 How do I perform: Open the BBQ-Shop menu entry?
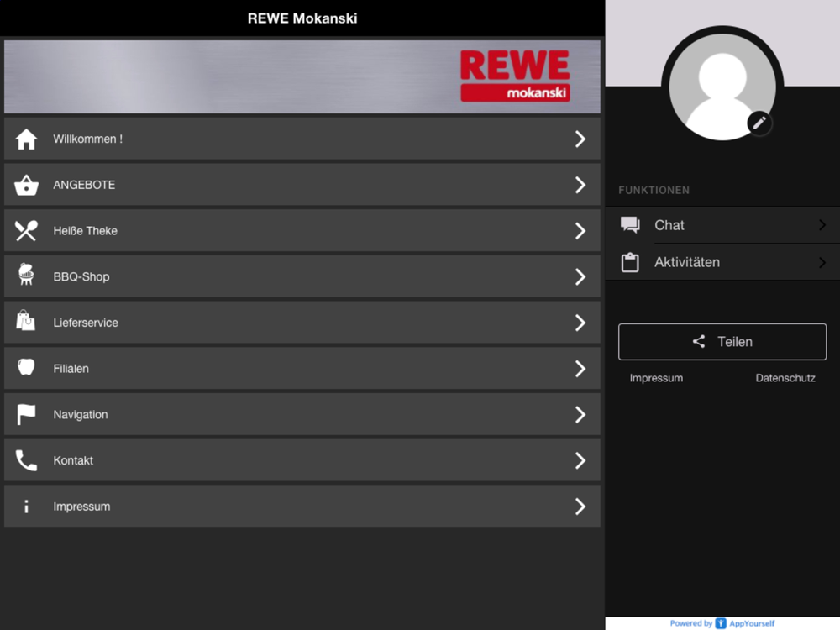[x=302, y=277]
